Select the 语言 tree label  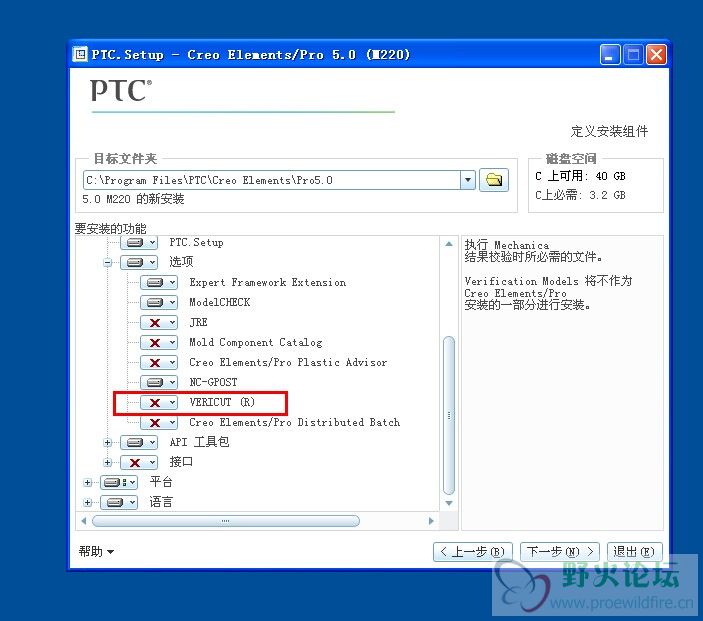tap(161, 502)
